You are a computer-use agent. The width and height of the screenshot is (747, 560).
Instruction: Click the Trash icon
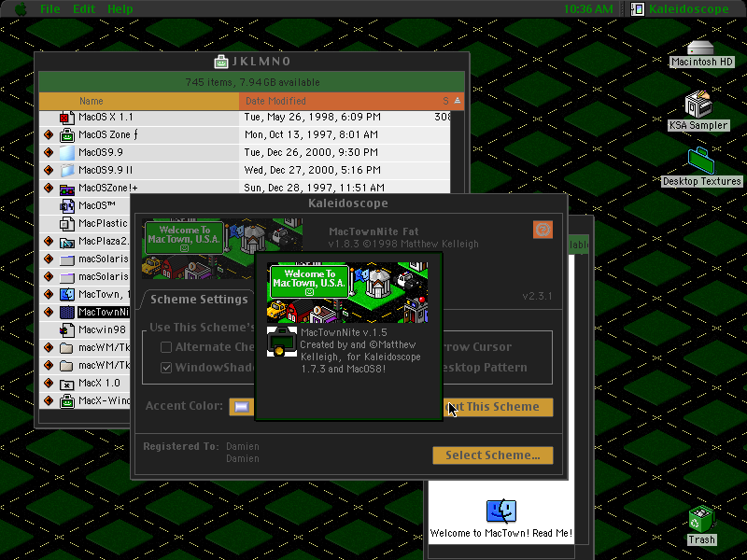pyautogui.click(x=701, y=520)
